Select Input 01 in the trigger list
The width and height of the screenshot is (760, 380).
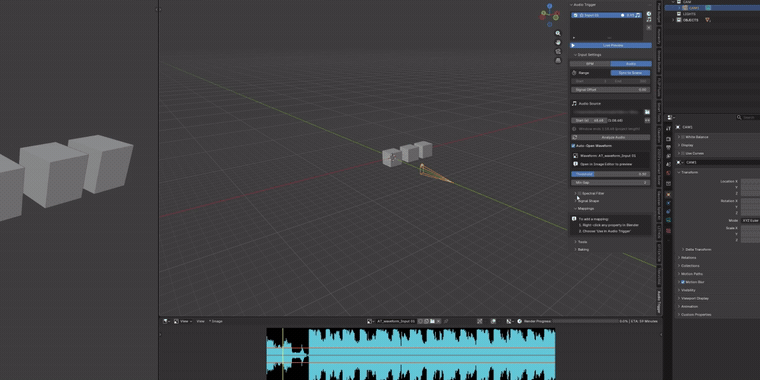(606, 15)
